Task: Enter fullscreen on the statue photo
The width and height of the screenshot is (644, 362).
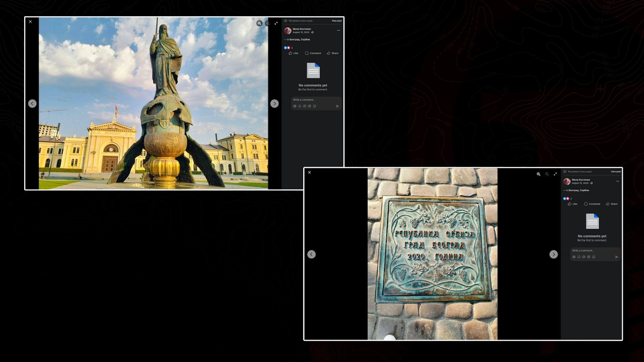Action: point(276,23)
